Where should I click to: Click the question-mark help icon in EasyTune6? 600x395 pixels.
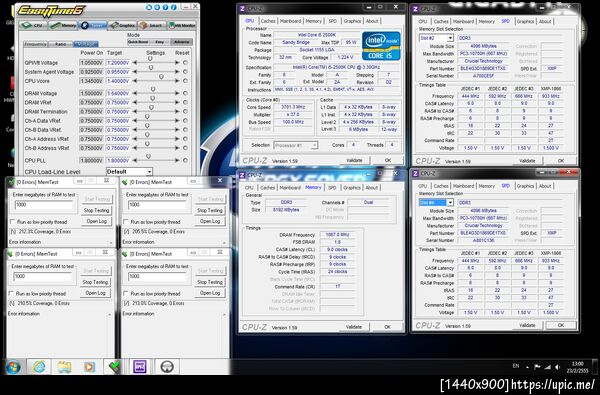tap(166, 7)
